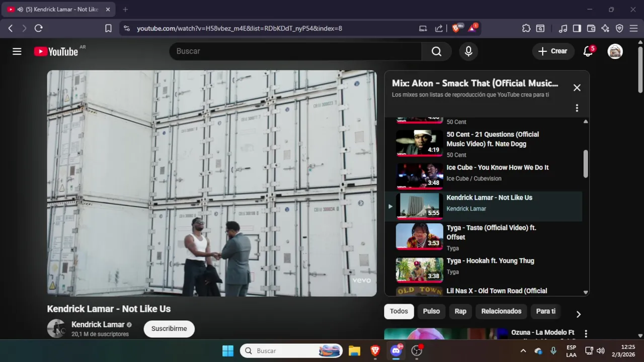Select the Para ti filter chip
644x362 pixels.
(546, 311)
